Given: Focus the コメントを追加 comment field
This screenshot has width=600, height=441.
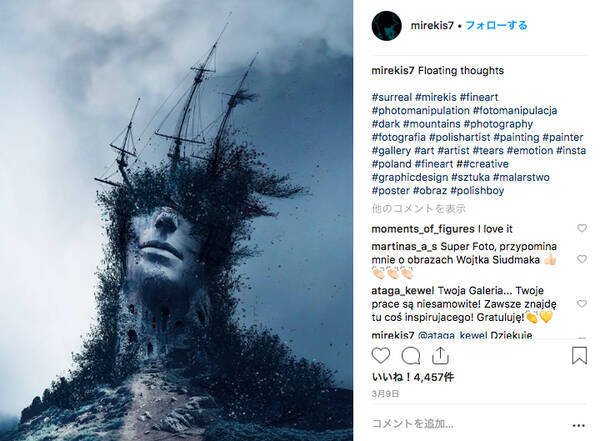Looking at the screenshot, I should click(x=469, y=423).
